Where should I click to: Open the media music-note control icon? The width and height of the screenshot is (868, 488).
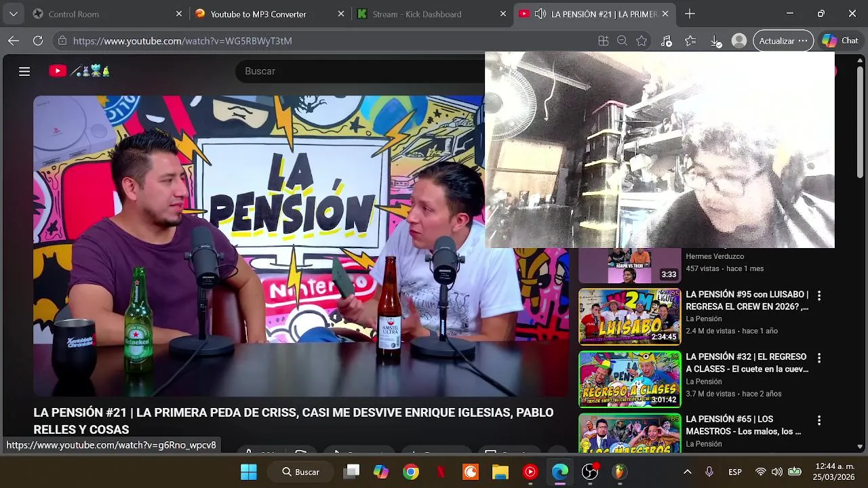666,41
